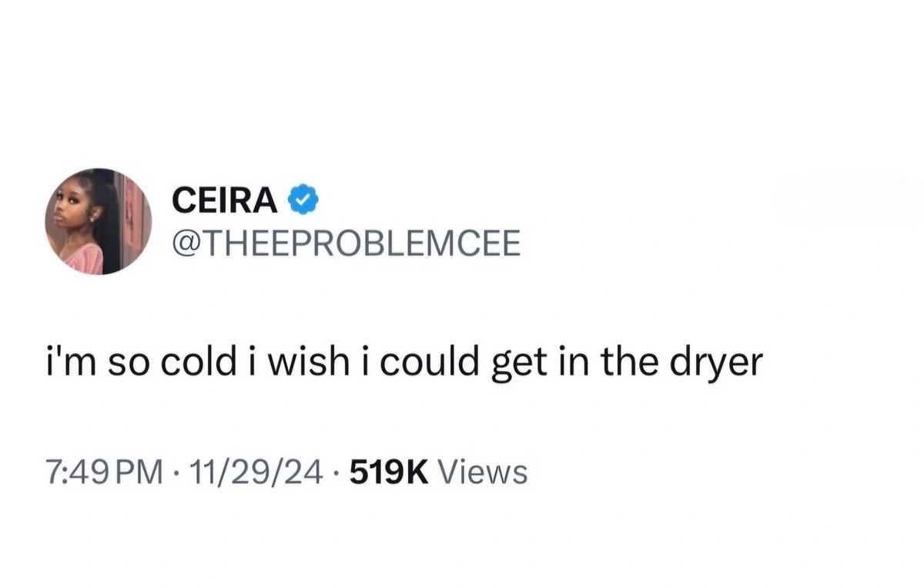Click the verified blue checkmark badge
Viewport: 924px width, 588px height.
[x=304, y=200]
